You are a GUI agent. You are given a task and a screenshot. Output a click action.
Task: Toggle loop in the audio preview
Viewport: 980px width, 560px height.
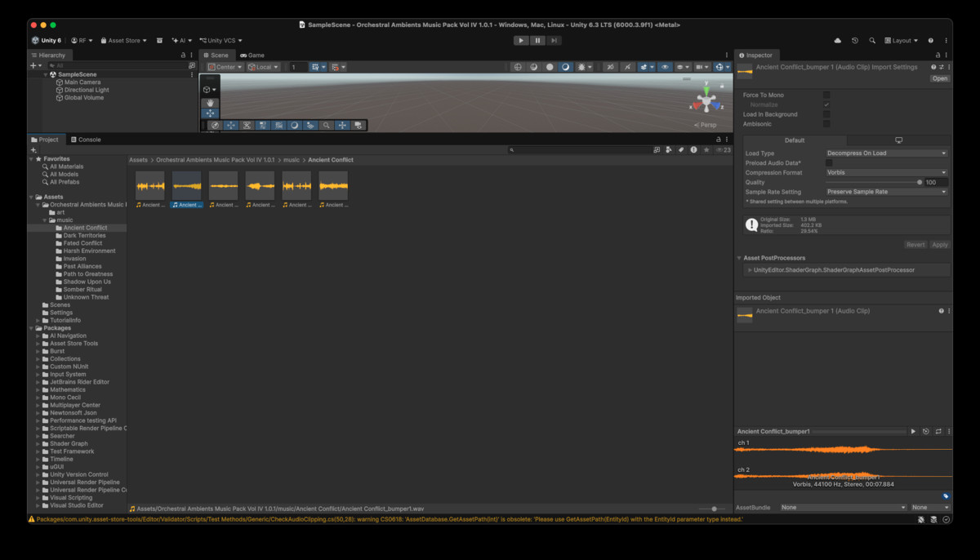point(938,431)
